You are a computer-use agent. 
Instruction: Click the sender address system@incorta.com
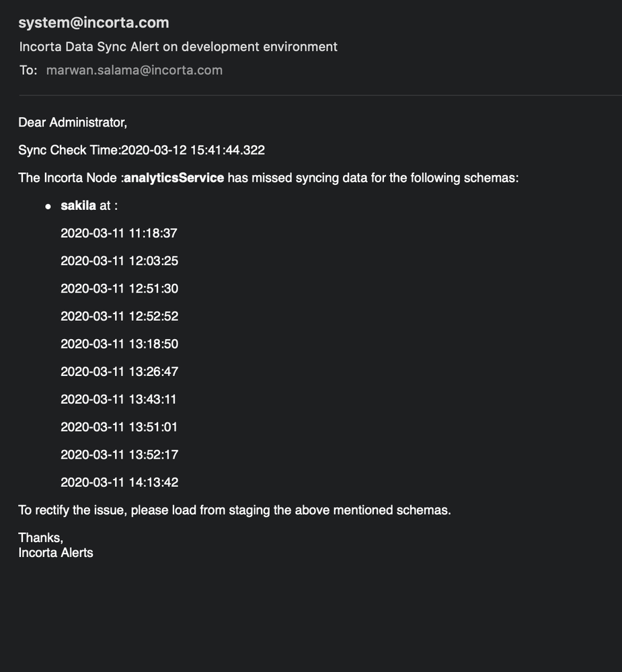[x=93, y=23]
